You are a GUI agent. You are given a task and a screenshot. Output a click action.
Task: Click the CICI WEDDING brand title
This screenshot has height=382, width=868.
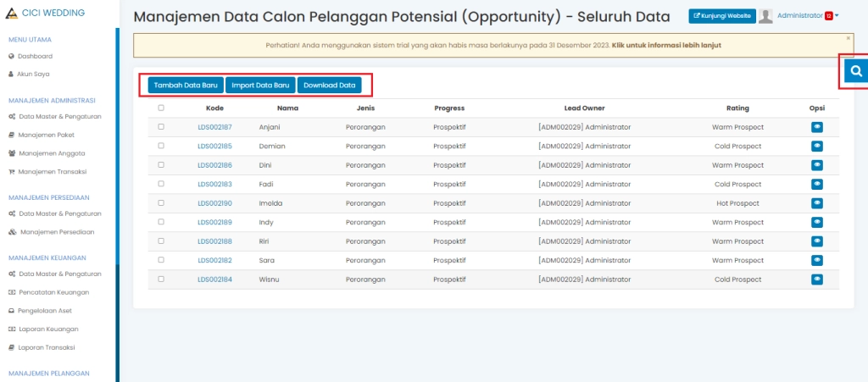pyautogui.click(x=53, y=13)
